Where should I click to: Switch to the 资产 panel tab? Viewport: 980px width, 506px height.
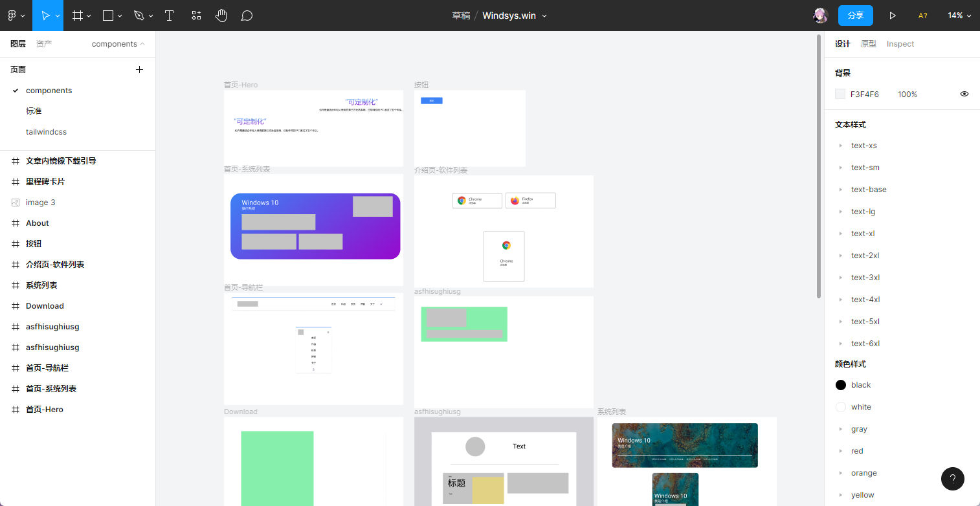point(44,44)
